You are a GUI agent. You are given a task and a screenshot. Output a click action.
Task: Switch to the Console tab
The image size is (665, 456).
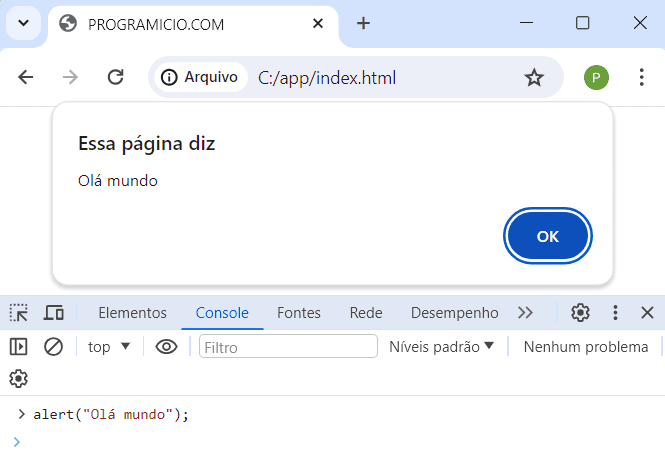222,313
